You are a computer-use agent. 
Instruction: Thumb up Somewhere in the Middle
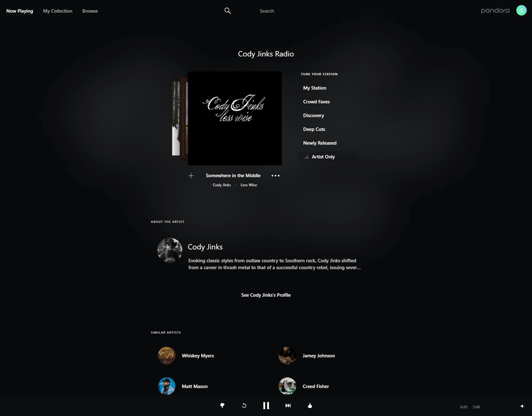click(310, 405)
